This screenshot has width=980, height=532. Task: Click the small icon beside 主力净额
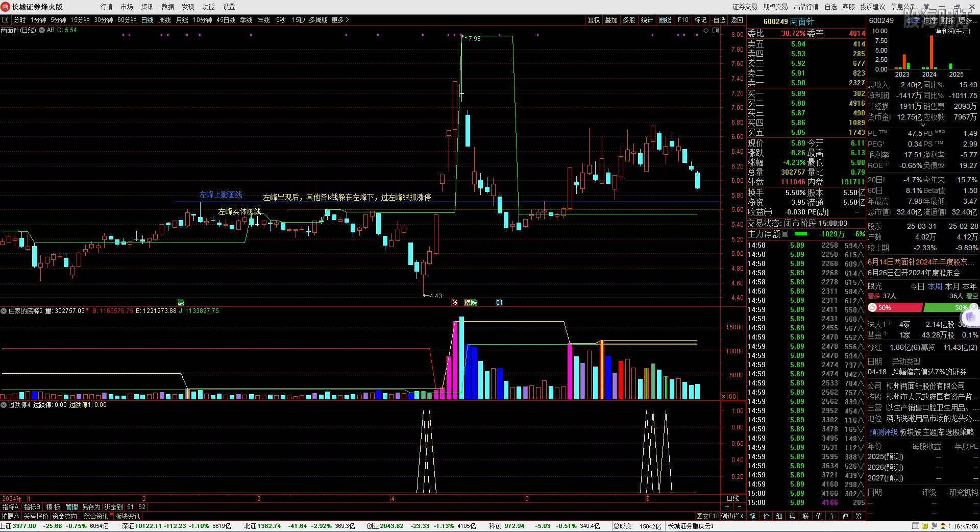(x=785, y=234)
